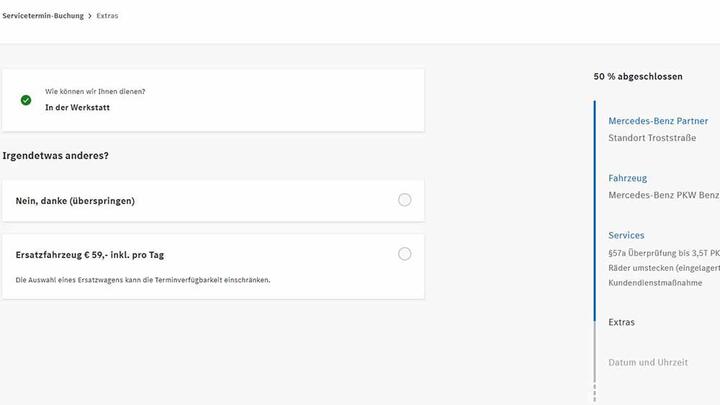Click the Standort Troststraße entry

pos(652,138)
